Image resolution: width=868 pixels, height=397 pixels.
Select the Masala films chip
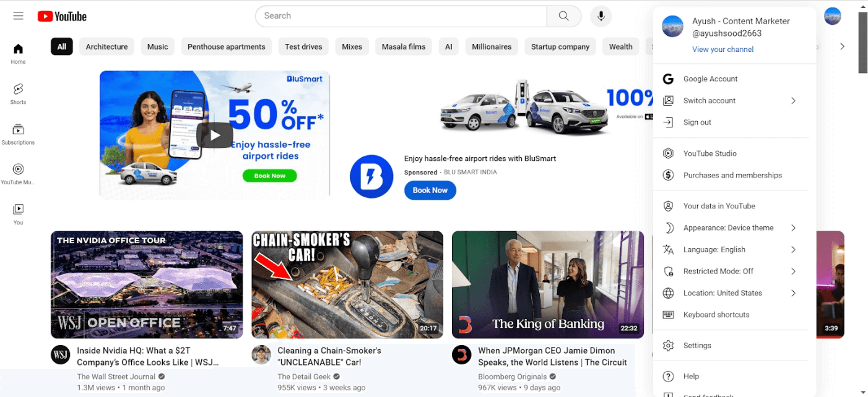(x=404, y=46)
